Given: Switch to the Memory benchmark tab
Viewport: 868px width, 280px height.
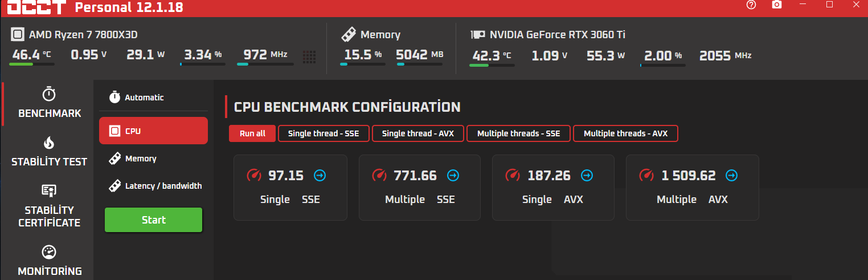Looking at the screenshot, I should [141, 159].
